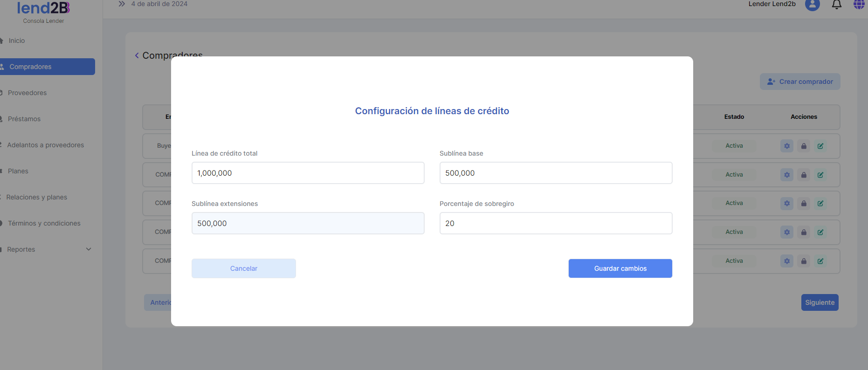The height and width of the screenshot is (370, 868).
Task: Collapse sidebar with double chevron icon
Action: (122, 4)
